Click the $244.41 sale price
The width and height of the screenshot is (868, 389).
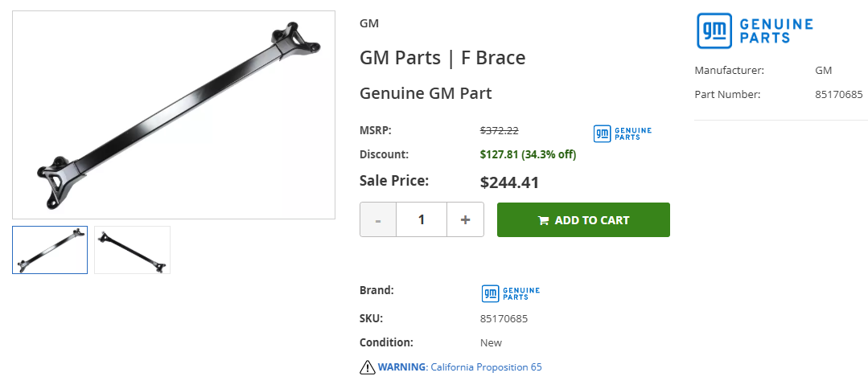(509, 182)
